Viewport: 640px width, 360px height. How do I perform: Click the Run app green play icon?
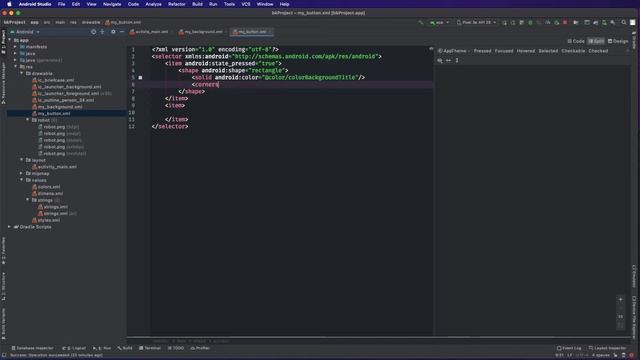[x=504, y=22]
